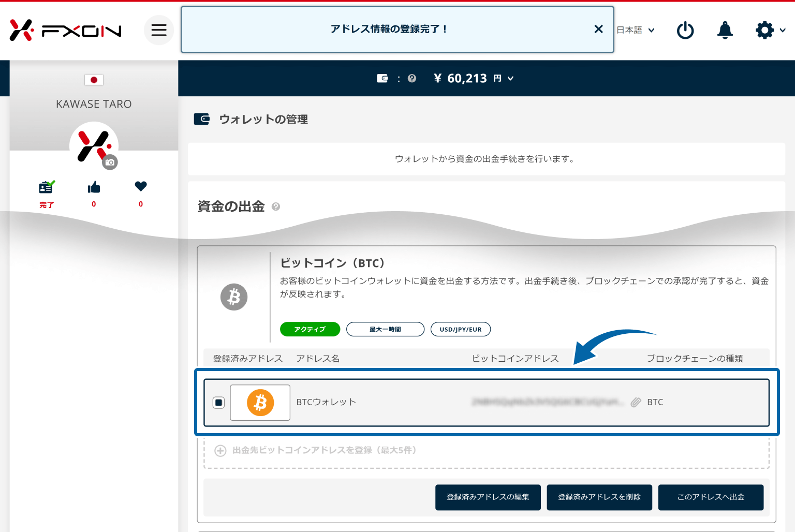Copy bitcoin address with paperclip icon
This screenshot has height=532, width=795.
click(x=636, y=402)
